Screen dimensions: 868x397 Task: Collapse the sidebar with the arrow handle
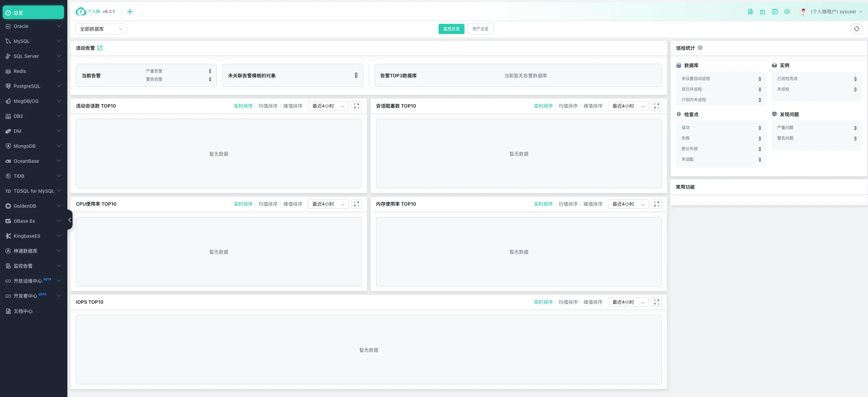[69, 220]
